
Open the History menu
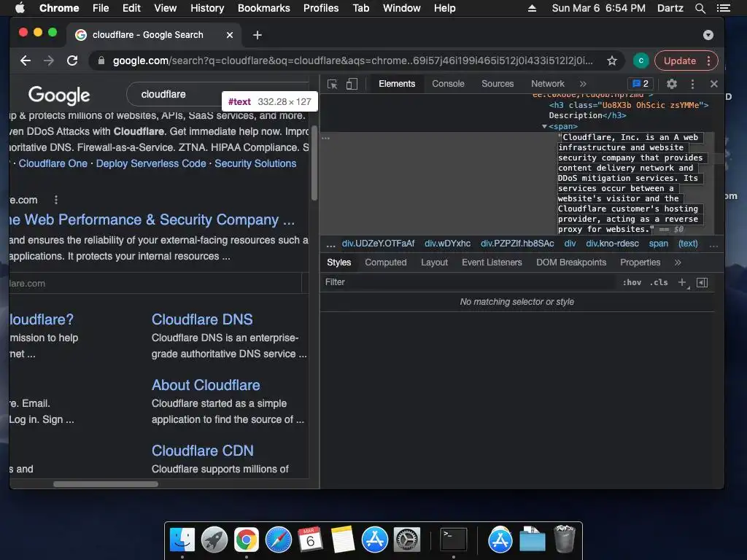click(x=206, y=8)
